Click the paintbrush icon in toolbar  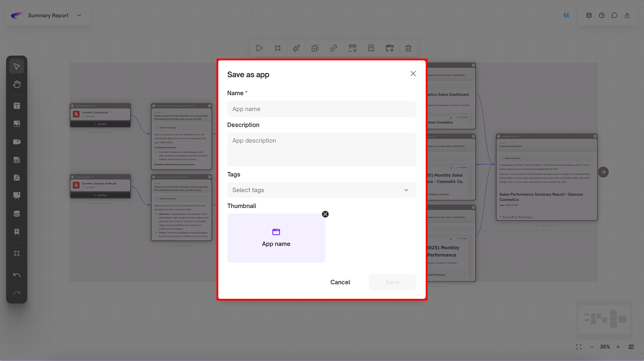pyautogui.click(x=296, y=48)
